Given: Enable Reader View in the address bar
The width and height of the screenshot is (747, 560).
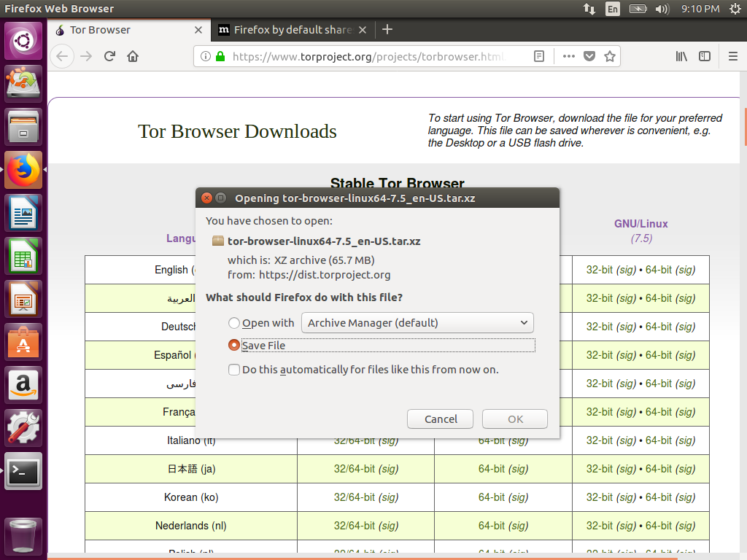Looking at the screenshot, I should click(538, 56).
